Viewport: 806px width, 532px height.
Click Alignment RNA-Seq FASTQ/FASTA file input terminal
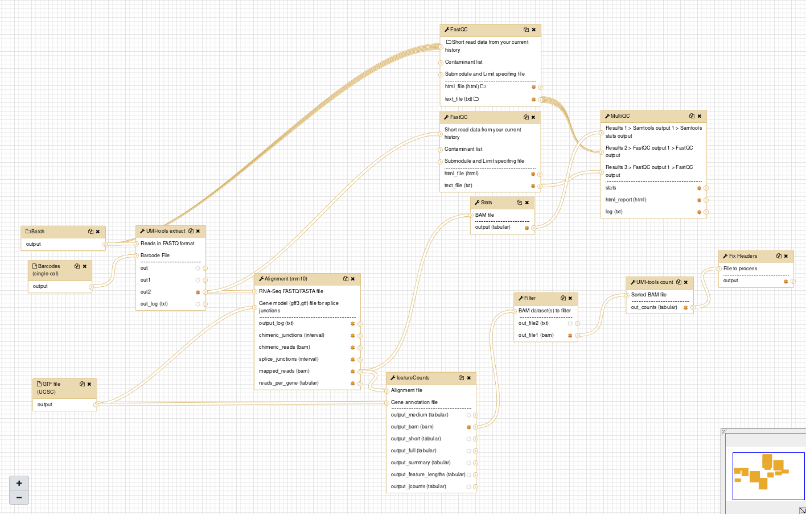point(255,291)
